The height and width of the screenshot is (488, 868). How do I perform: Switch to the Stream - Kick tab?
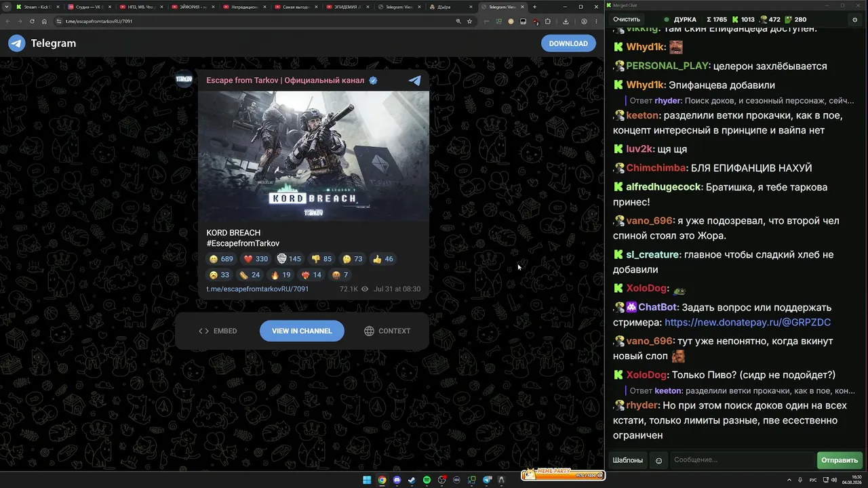pyautogui.click(x=38, y=7)
